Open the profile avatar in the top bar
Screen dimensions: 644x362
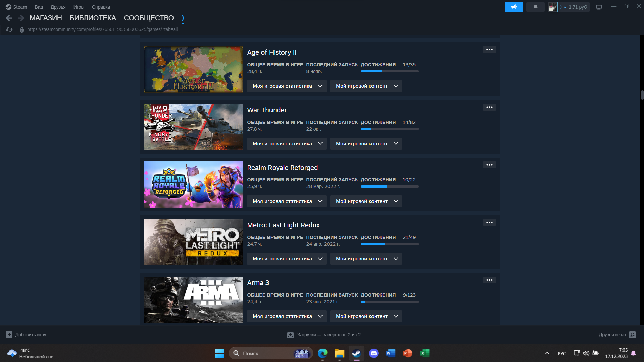(x=552, y=7)
